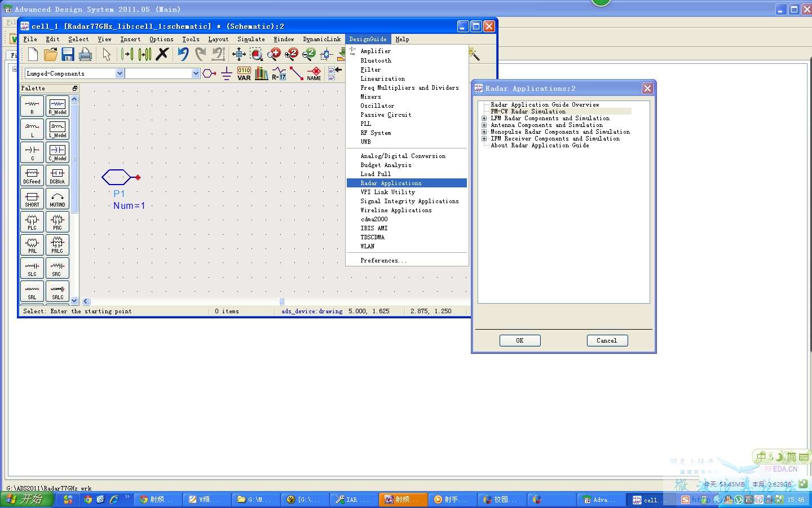Screen dimensions: 812x508
Task: Choose Signal Integrity Applications entry
Action: click(x=409, y=201)
